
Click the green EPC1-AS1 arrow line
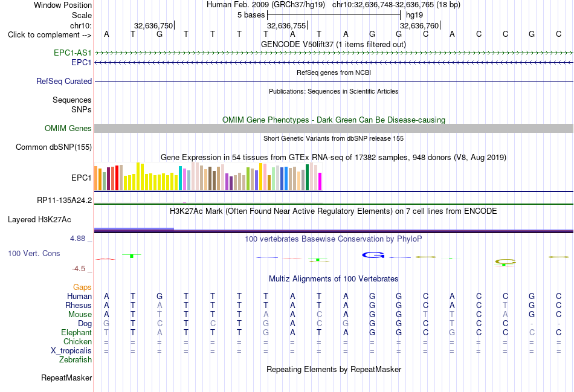(x=334, y=53)
